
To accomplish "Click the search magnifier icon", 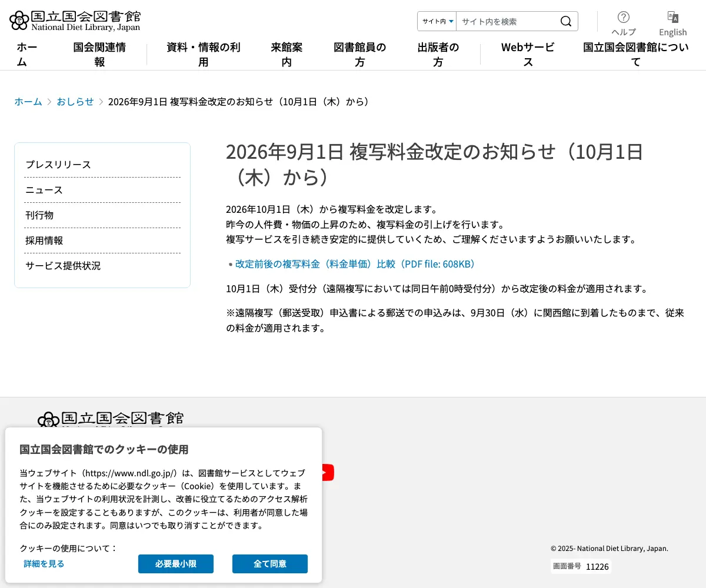I will tap(566, 22).
